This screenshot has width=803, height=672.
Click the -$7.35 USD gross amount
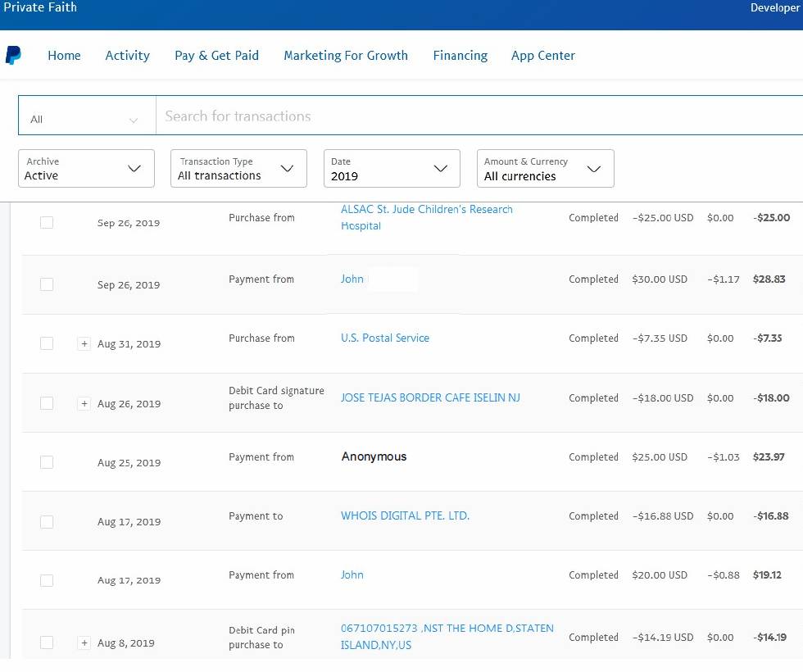[x=660, y=338]
